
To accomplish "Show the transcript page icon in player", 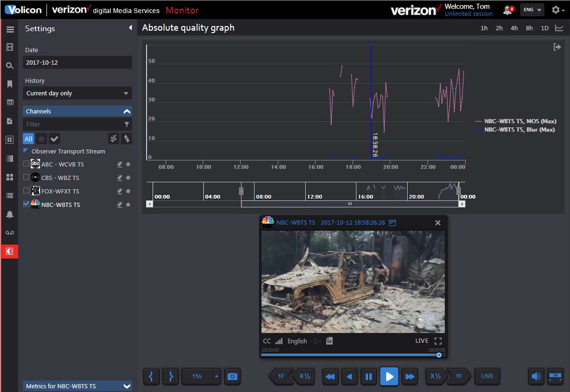I will click(x=329, y=341).
